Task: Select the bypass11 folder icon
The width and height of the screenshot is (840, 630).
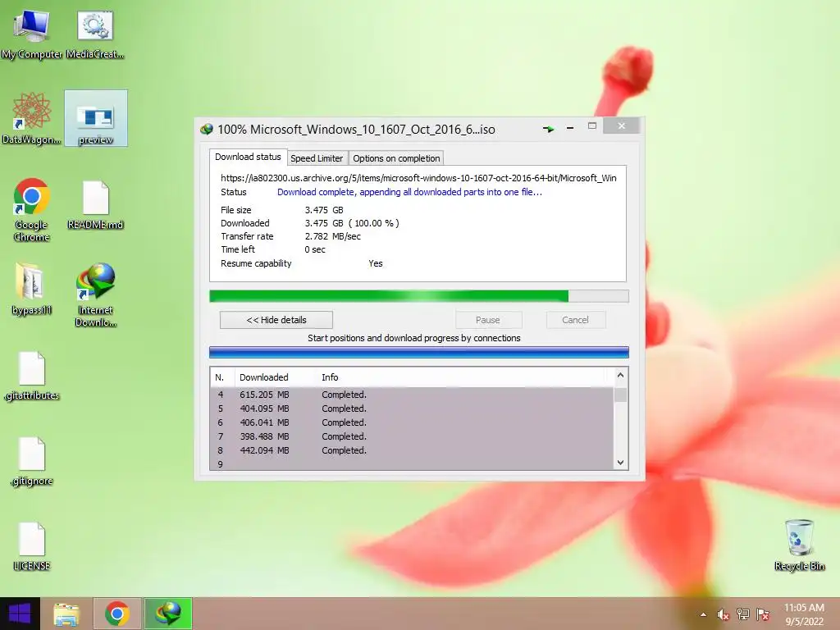Action: (x=31, y=290)
